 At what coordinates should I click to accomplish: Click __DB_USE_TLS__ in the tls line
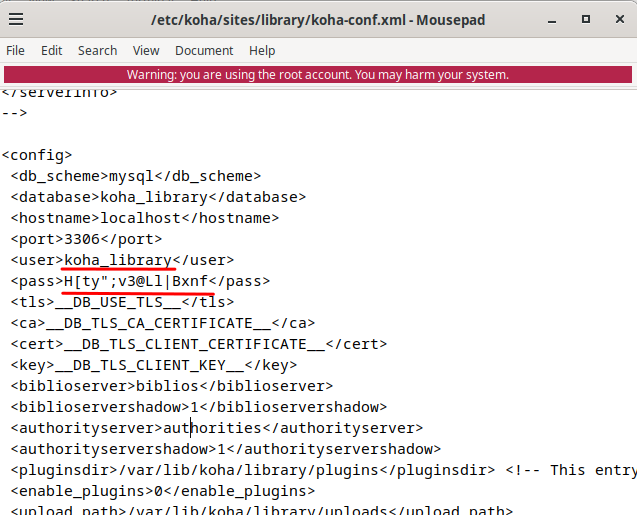click(x=118, y=302)
